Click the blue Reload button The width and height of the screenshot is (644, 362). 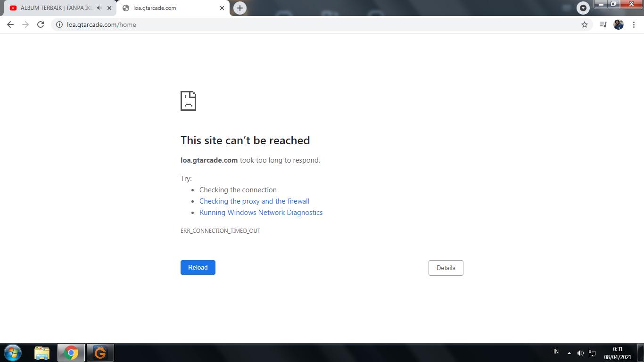(198, 267)
